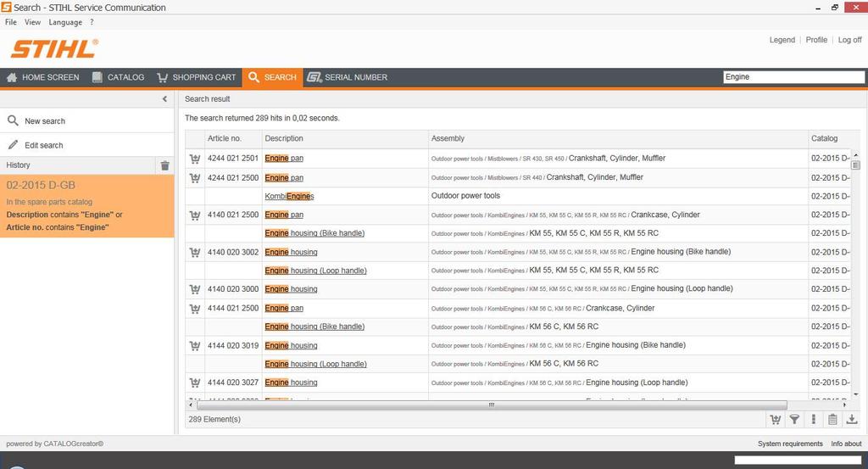Add article 4140 020 3000 to cart
This screenshot has width=868, height=469.
pos(195,289)
